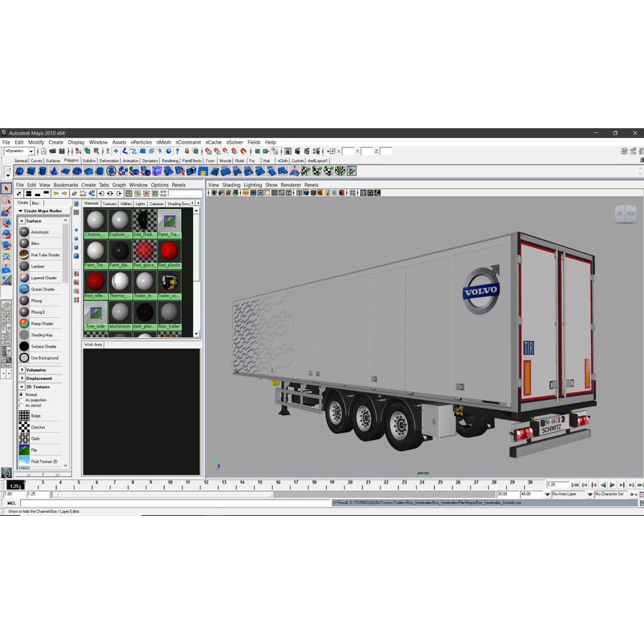Click Hypershade yellow right arrow next graph
The width and height of the screenshot is (644, 644).
pos(64,193)
